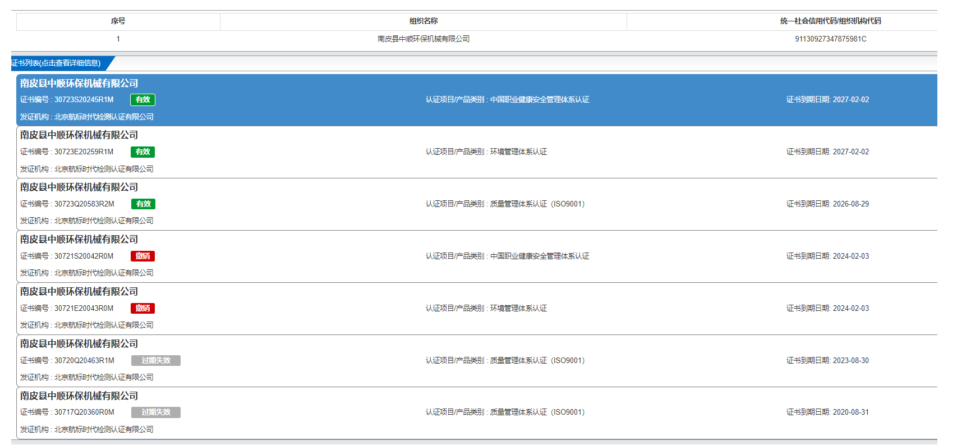Click the 有效 badge for certificate 30723S20245R1M
980x445 pixels.
142,99
